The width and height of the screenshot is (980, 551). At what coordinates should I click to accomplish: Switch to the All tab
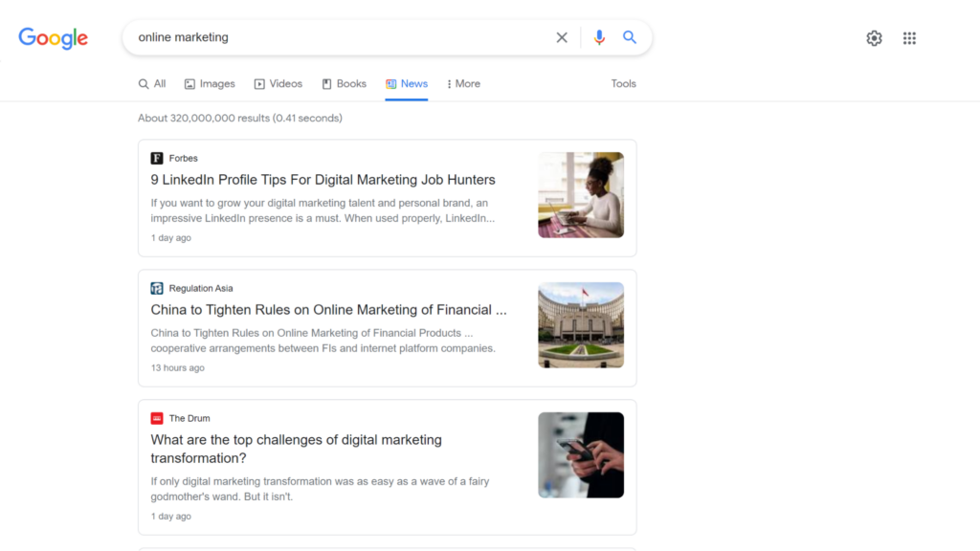[152, 84]
